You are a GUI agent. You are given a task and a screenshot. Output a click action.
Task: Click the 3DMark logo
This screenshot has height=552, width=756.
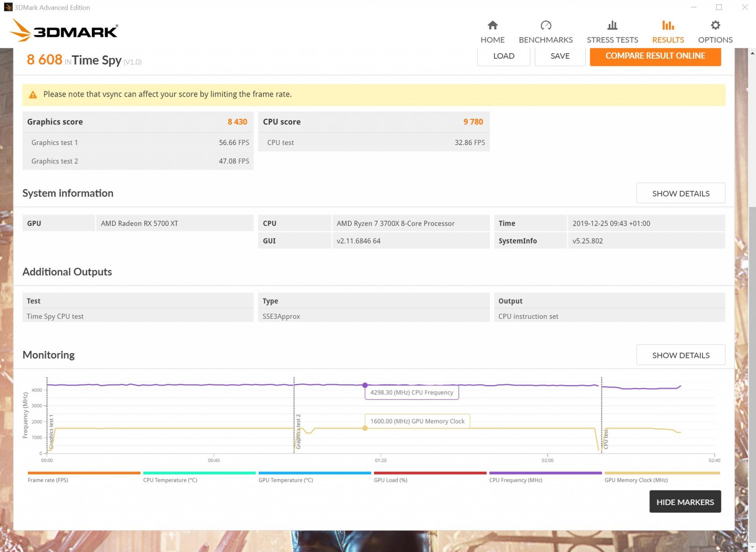pos(63,30)
